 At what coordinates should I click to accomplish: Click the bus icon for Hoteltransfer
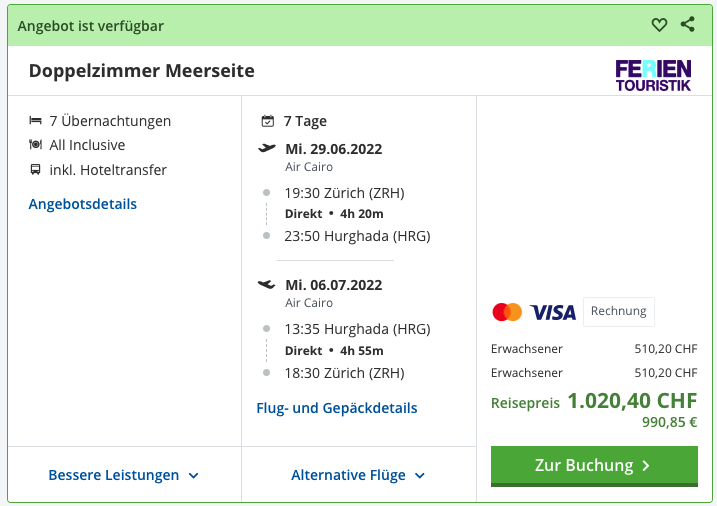coord(36,170)
